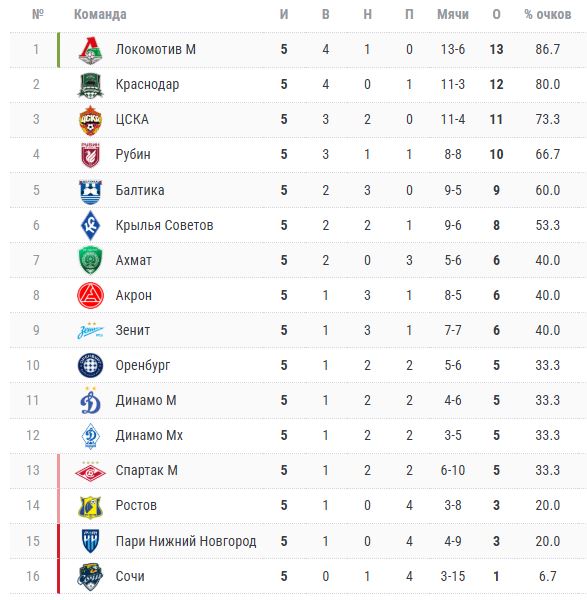
Task: Click the Динамо Мх team name
Action: pos(149,435)
